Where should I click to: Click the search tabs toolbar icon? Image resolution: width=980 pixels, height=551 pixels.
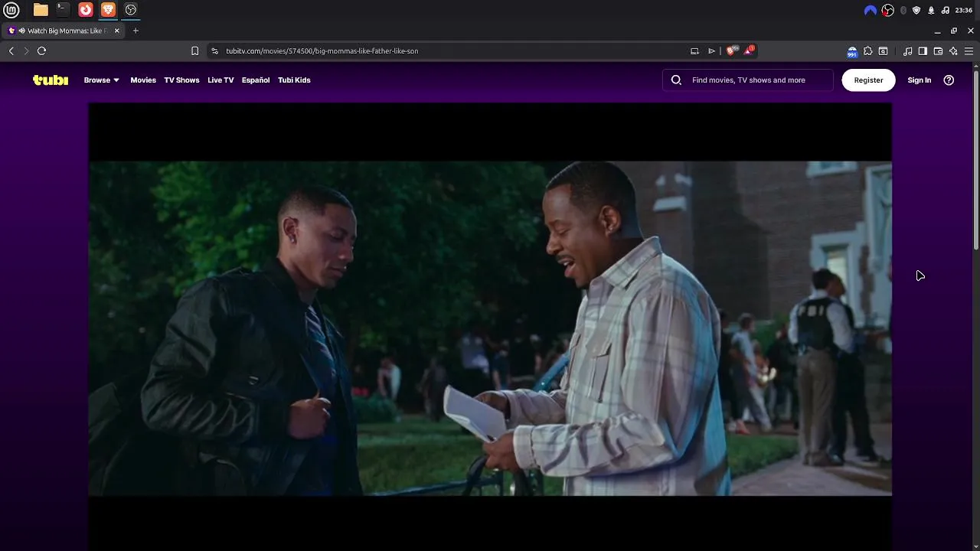pos(883,51)
